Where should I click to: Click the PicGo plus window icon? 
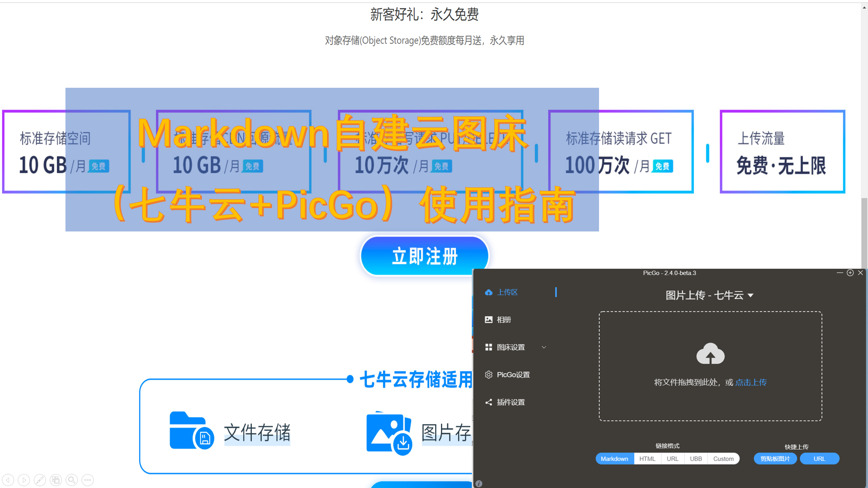[850, 273]
